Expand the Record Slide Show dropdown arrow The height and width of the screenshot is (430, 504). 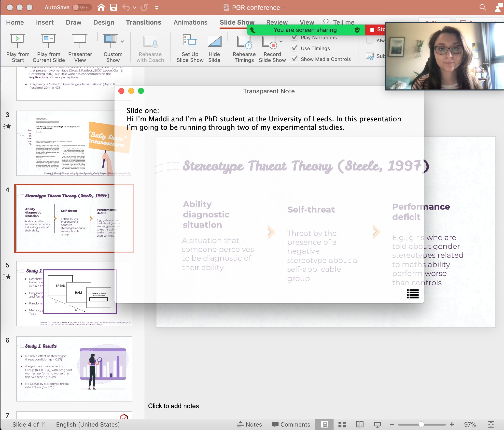click(281, 41)
